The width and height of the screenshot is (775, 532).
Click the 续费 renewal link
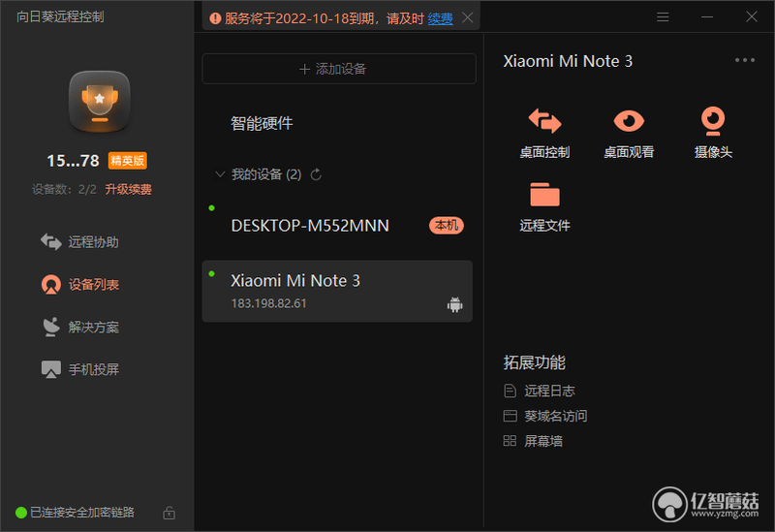tap(441, 18)
